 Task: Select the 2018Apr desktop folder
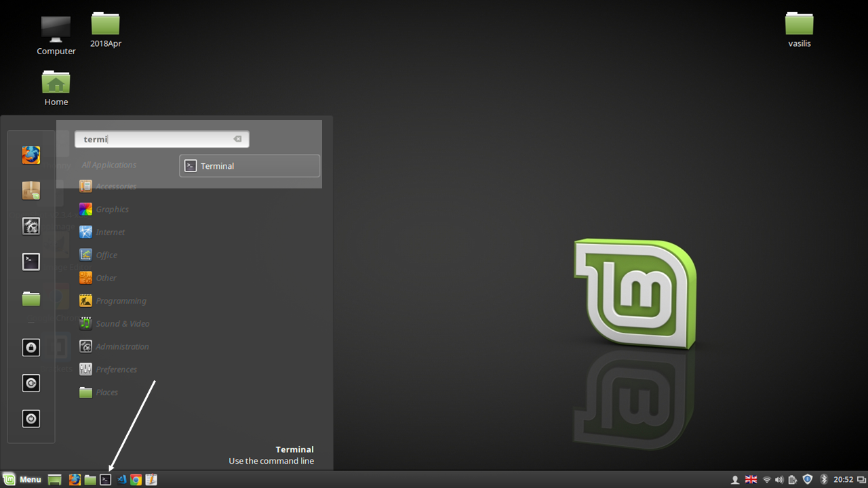point(106,30)
